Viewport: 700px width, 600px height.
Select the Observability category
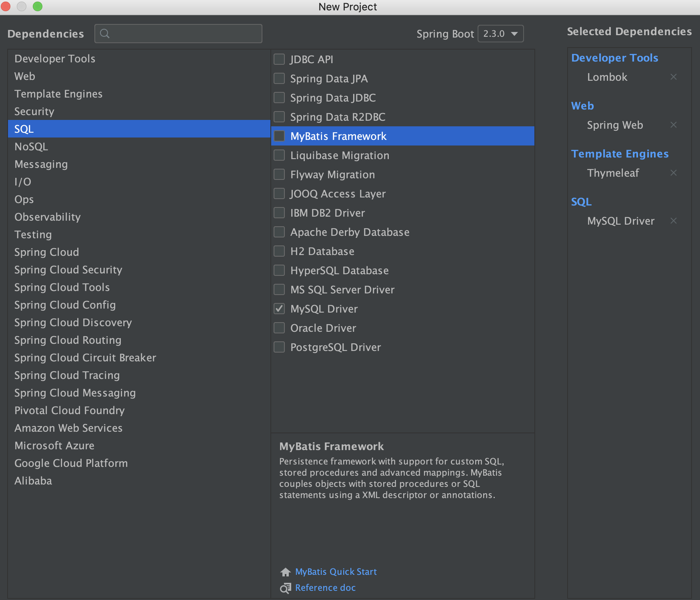point(139,217)
